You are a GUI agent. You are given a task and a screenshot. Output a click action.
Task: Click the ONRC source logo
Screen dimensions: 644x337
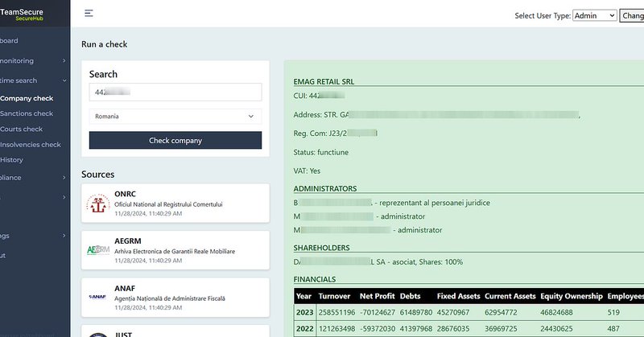[98, 203]
